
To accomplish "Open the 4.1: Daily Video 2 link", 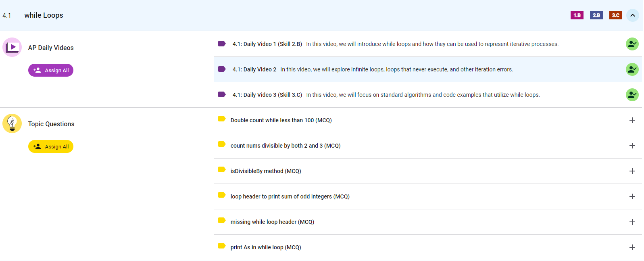I will click(x=254, y=69).
